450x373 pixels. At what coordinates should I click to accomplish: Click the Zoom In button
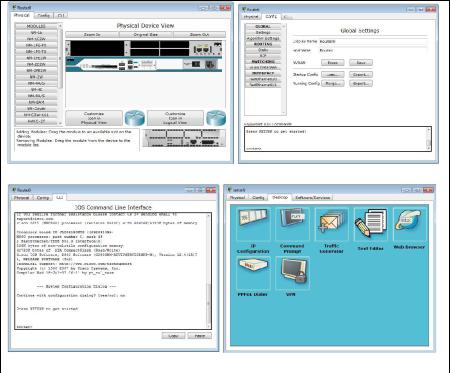tap(92, 35)
